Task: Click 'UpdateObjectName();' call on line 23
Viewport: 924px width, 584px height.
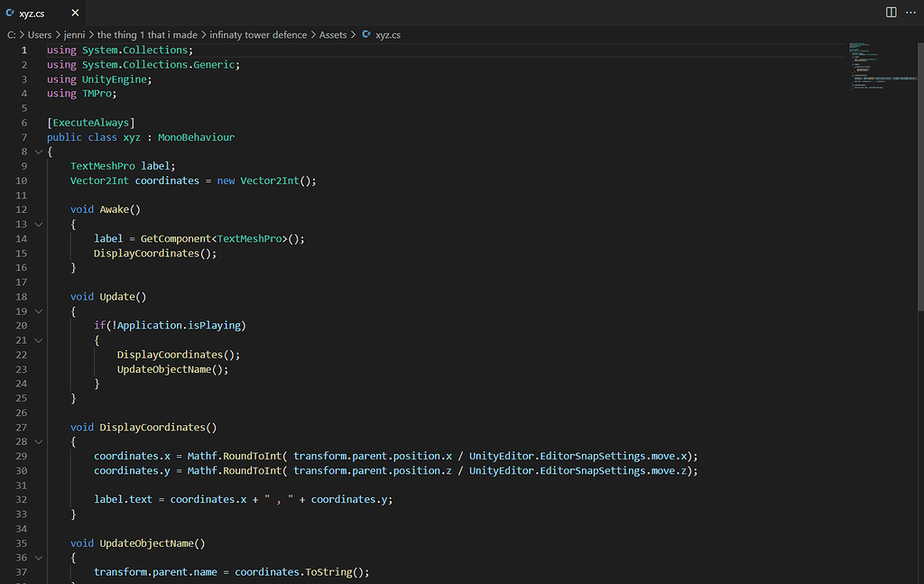Action: point(172,369)
